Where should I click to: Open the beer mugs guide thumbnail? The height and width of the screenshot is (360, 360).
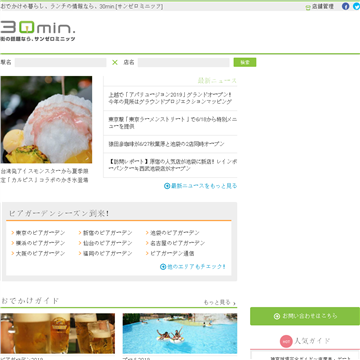57,333
